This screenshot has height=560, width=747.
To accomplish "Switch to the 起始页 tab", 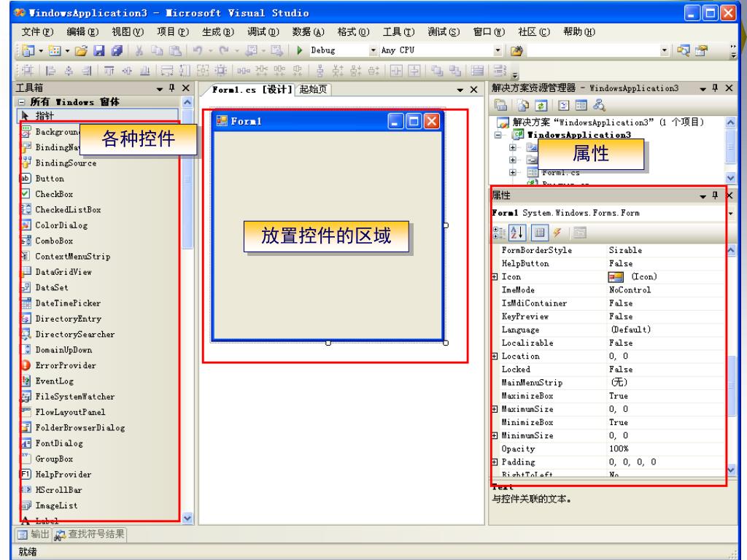I will point(313,90).
